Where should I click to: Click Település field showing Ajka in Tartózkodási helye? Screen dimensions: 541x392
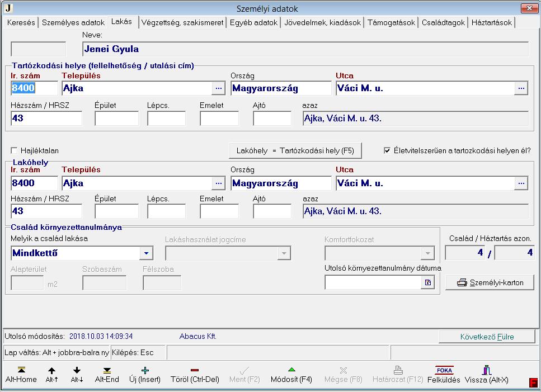tap(137, 88)
